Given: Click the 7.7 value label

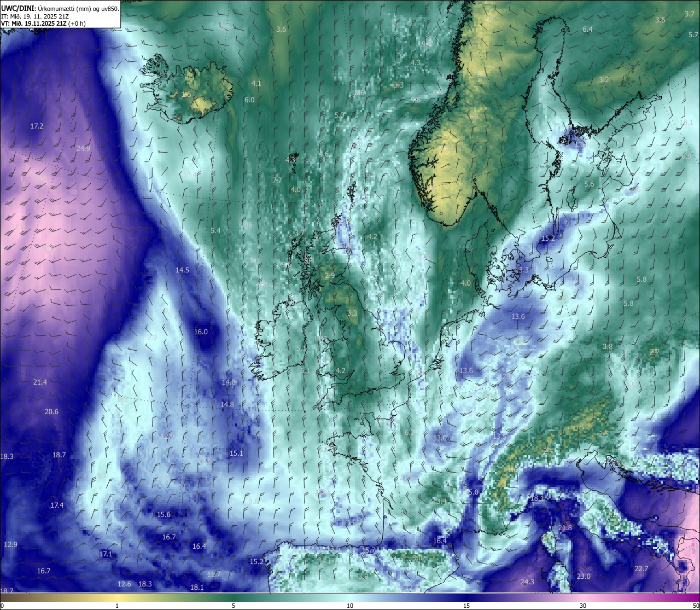Looking at the screenshot, I should point(277,180).
